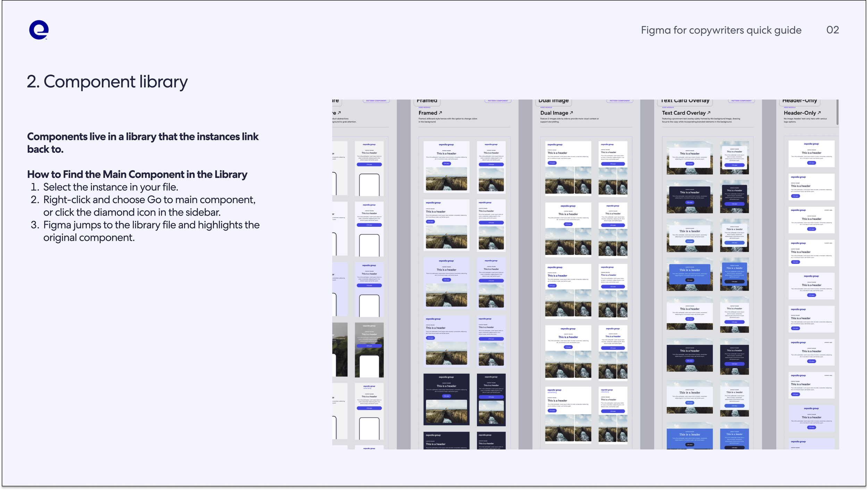The height and width of the screenshot is (490, 868).
Task: Open the Framed component via its arrow icon
Action: click(x=440, y=113)
